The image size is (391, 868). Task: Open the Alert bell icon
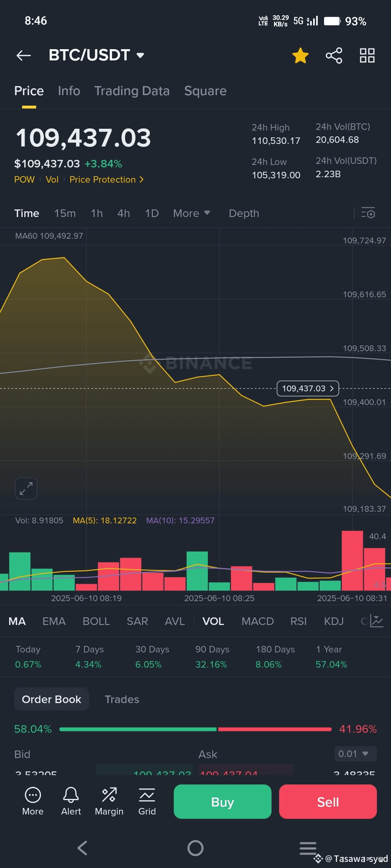(x=71, y=801)
